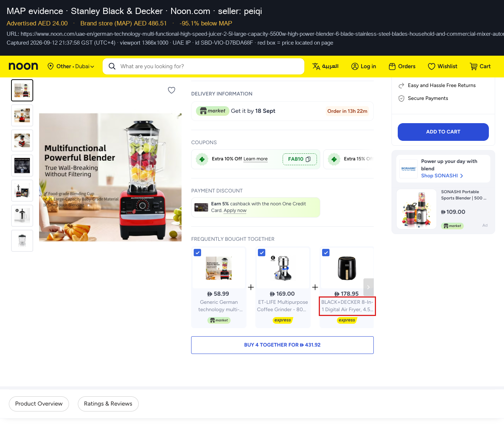The height and width of the screenshot is (424, 504).
Task: Click the "Order in 13h 22m" text
Action: (347, 111)
